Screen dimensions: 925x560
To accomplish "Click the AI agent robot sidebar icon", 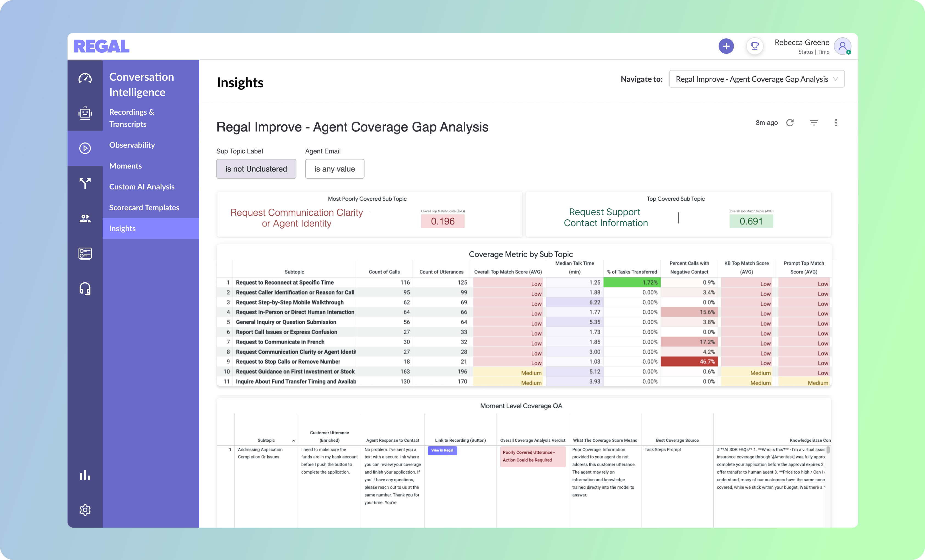I will (x=85, y=113).
